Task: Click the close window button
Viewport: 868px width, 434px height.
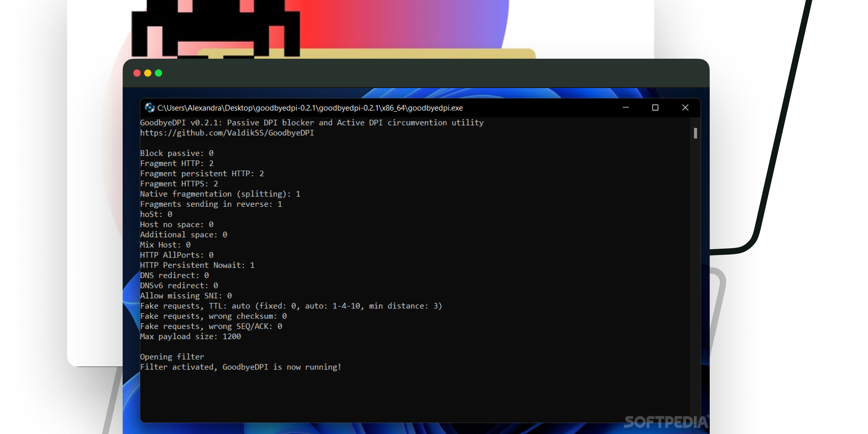Action: (685, 107)
